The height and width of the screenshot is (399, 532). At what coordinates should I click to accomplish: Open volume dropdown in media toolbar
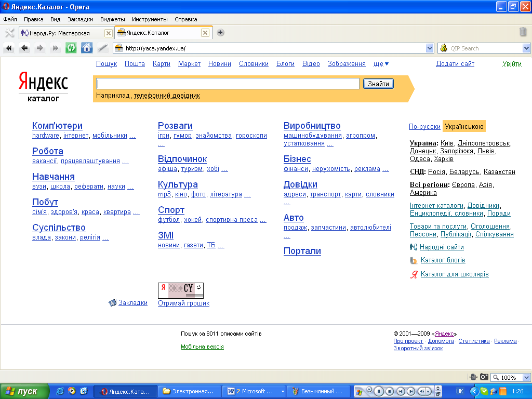(429, 391)
